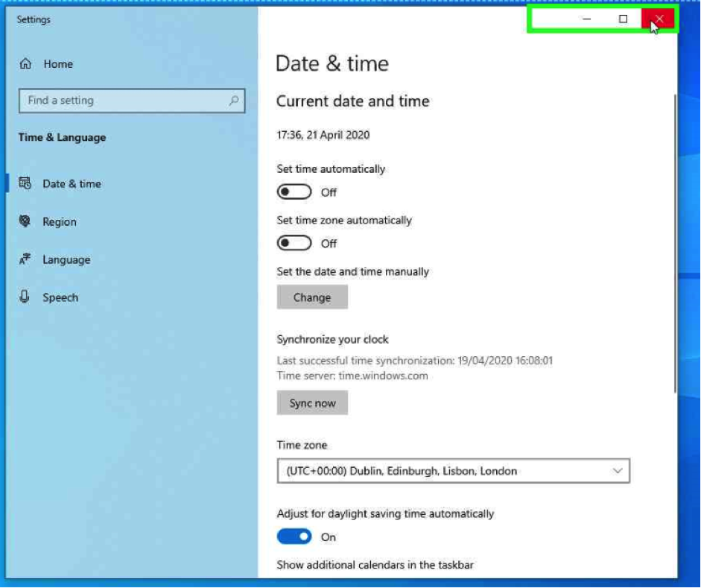The width and height of the screenshot is (701, 588).
Task: Enable Set time automatically toggle
Action: click(x=294, y=192)
